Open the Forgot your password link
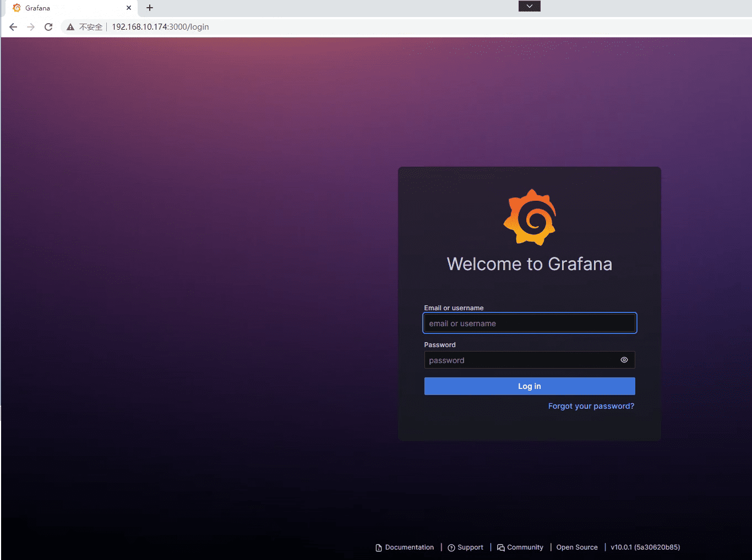Viewport: 752px width, 560px height. [x=591, y=406]
